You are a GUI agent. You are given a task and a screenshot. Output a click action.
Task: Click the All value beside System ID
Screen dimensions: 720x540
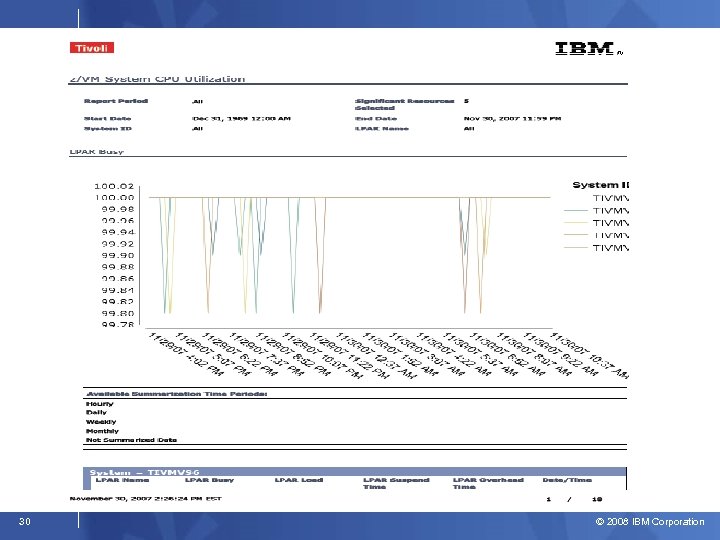coord(197,129)
